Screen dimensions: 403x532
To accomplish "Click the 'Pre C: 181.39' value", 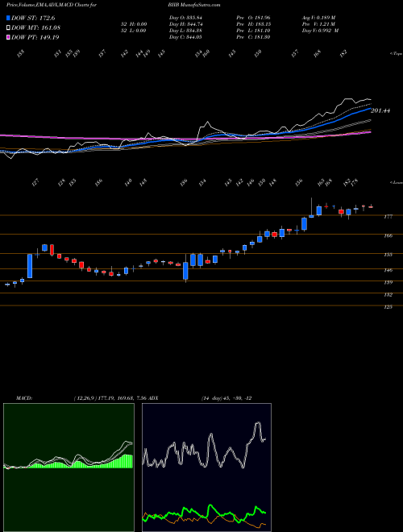I will point(253,37).
